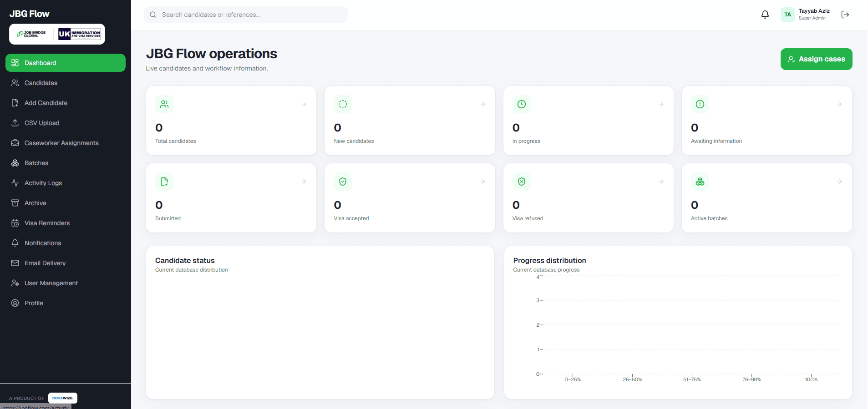
Task: Click the UK Immigration and Visa Services logo
Action: (80, 34)
